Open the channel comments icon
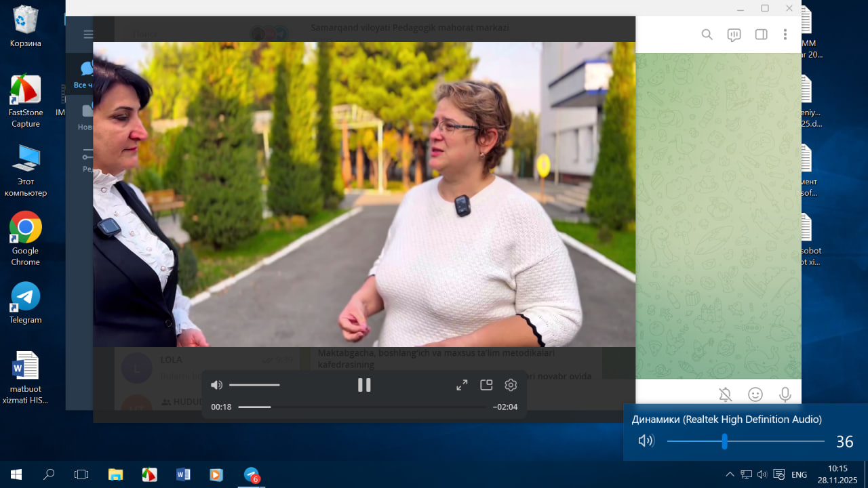 (x=734, y=35)
